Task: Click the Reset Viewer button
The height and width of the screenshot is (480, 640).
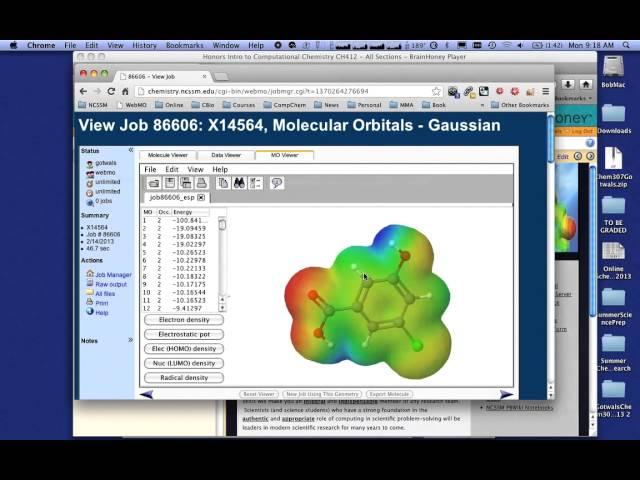Action: point(259,394)
